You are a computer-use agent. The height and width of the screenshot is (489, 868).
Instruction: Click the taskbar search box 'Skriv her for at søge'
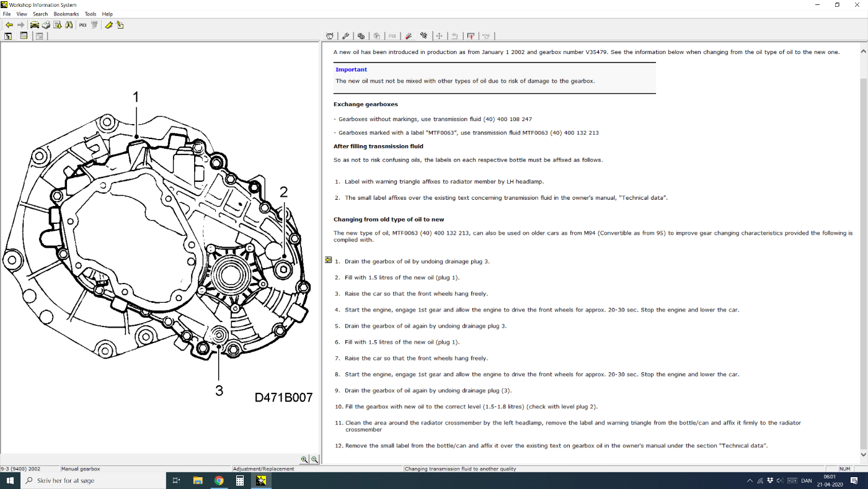93,480
